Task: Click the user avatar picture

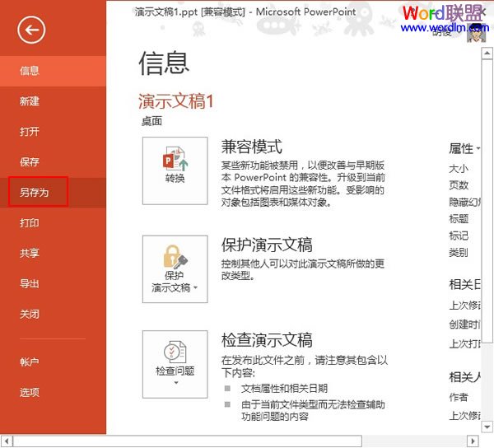Action: (476, 32)
